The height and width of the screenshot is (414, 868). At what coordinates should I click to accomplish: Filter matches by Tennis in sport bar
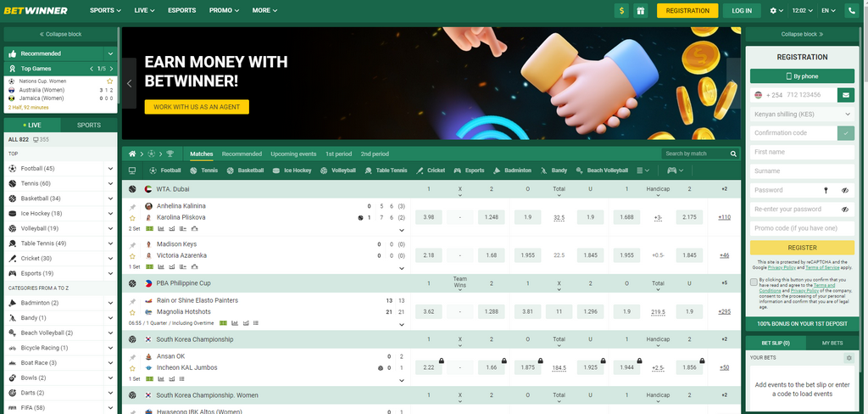[203, 171]
